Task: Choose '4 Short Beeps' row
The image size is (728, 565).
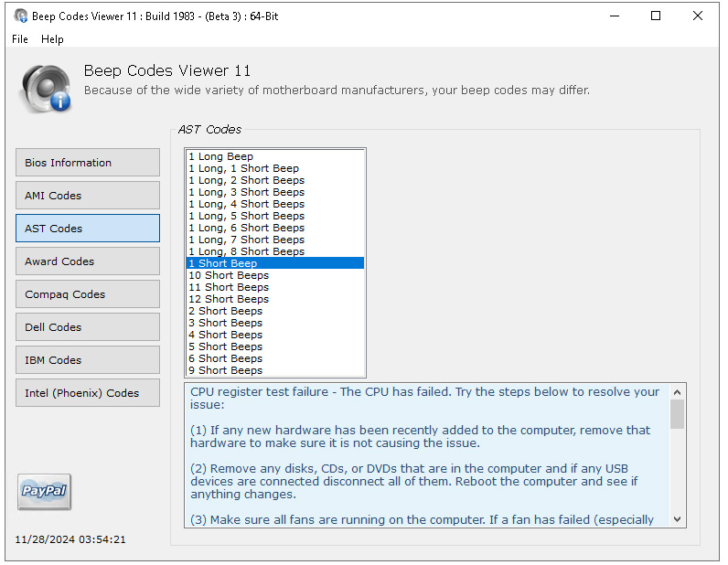Action: pyautogui.click(x=275, y=335)
